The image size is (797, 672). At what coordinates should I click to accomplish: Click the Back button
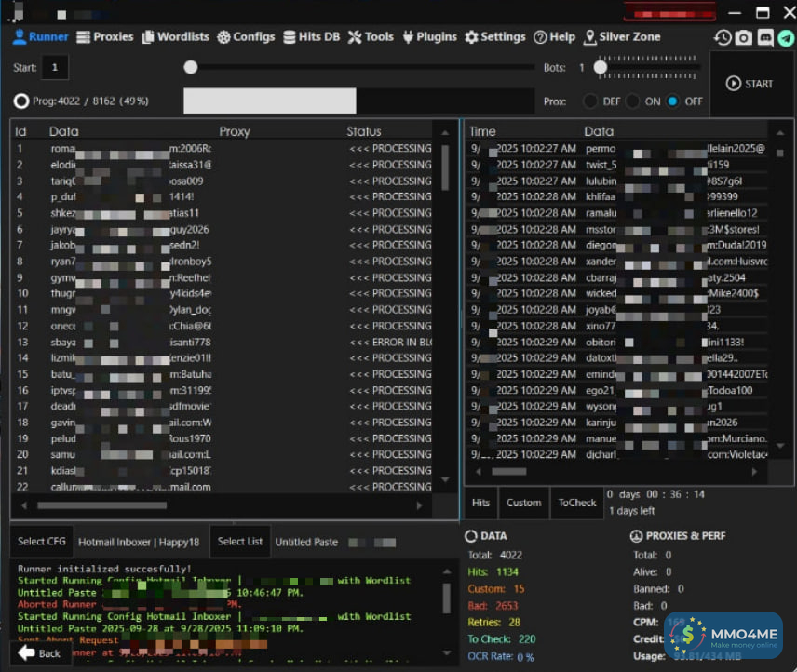click(40, 653)
